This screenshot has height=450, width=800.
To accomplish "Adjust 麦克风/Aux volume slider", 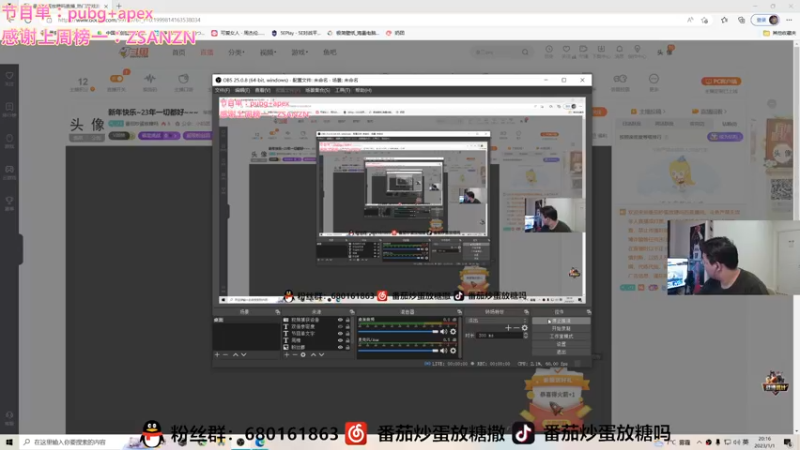I will 398,351.
